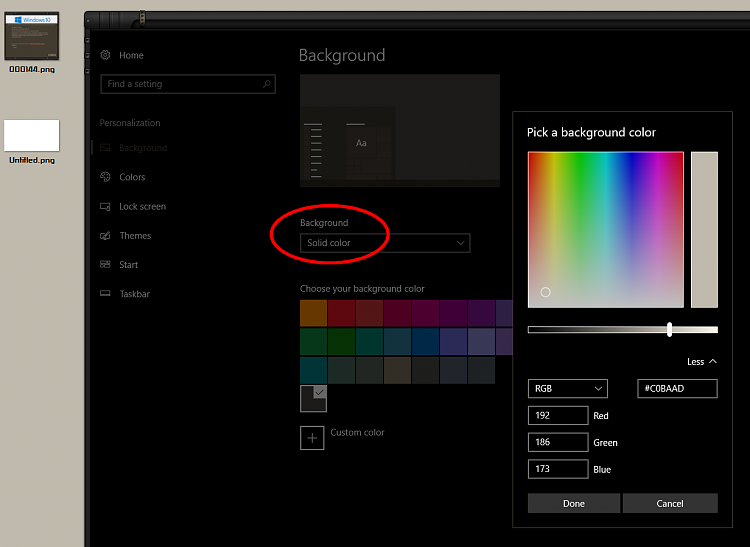Image resolution: width=750 pixels, height=547 pixels.
Task: Click the Red value input field
Action: point(558,415)
